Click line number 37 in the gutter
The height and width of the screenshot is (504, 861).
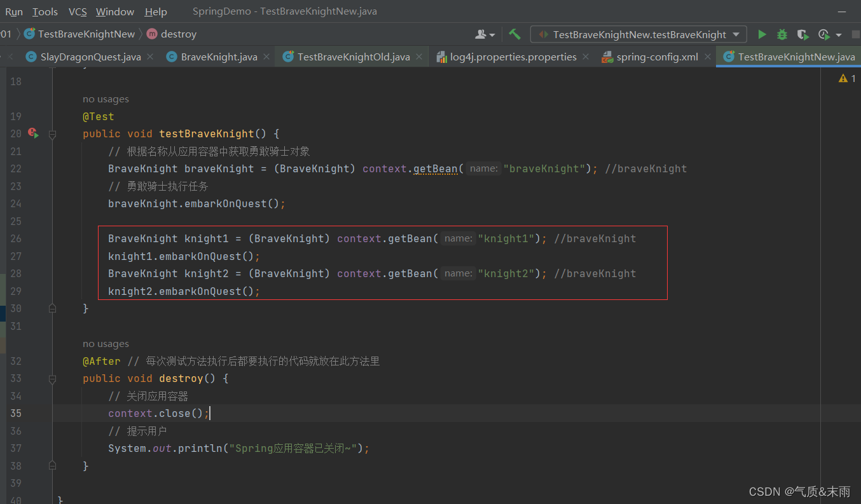[x=16, y=449]
